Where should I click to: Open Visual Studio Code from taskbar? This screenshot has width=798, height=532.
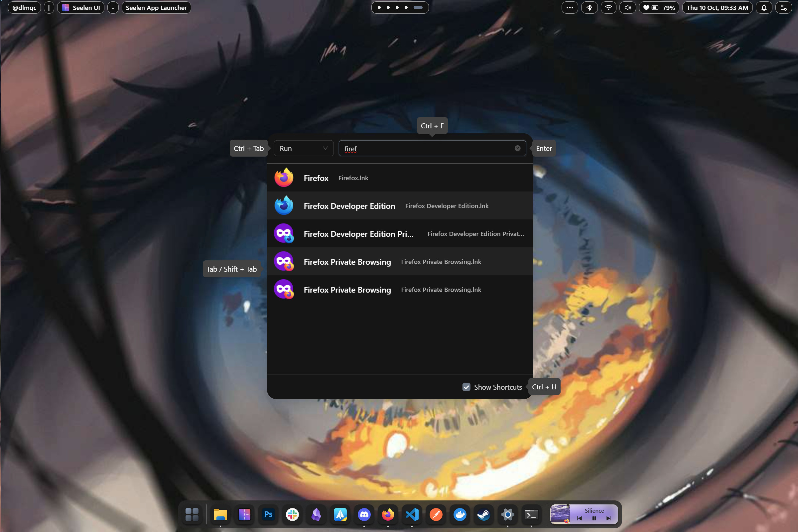click(x=412, y=514)
